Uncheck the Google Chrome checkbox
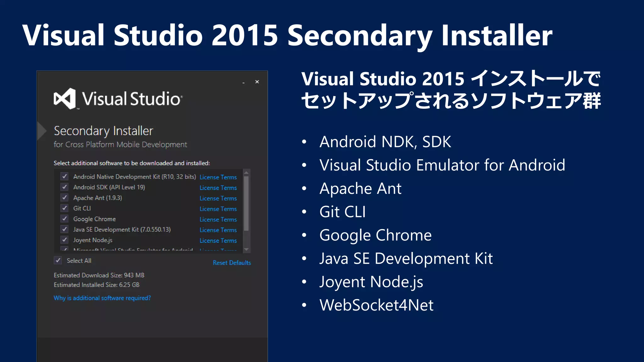 click(64, 219)
